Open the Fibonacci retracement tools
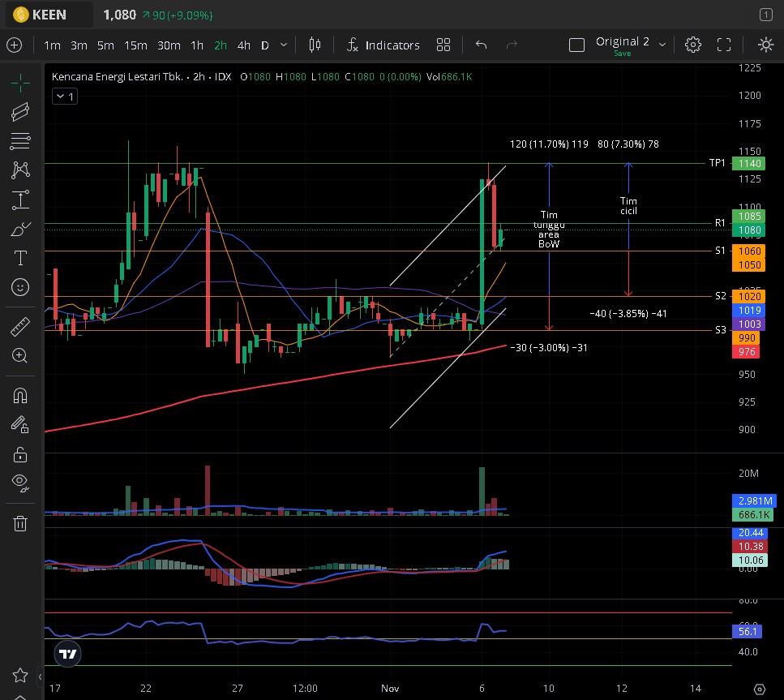The height and width of the screenshot is (700, 784). [x=20, y=141]
